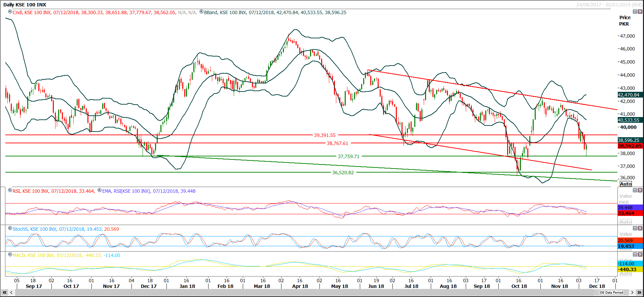Click the Apr 18 month label

tap(300, 286)
